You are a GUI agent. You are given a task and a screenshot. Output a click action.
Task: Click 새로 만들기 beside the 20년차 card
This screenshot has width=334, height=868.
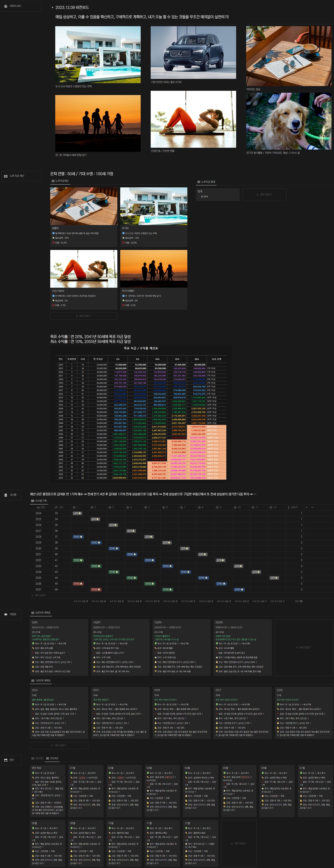[304, 647]
